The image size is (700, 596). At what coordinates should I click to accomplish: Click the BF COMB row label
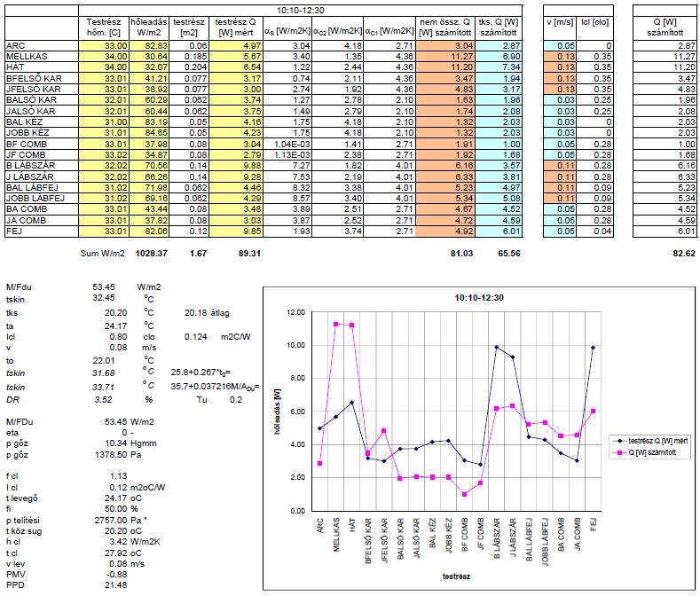click(x=42, y=145)
